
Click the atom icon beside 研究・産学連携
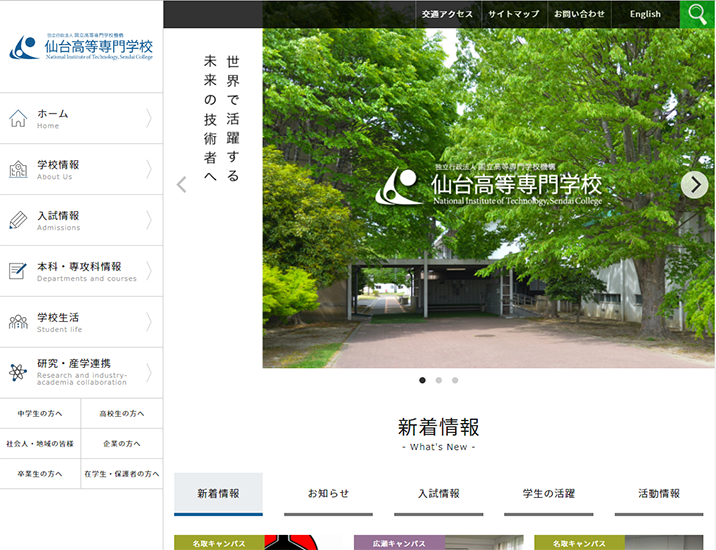(x=18, y=372)
